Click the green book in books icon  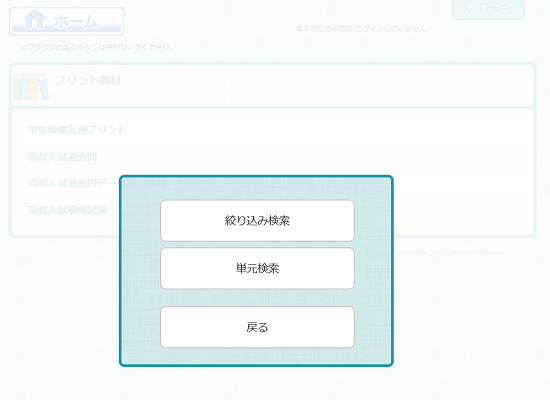coord(17,87)
